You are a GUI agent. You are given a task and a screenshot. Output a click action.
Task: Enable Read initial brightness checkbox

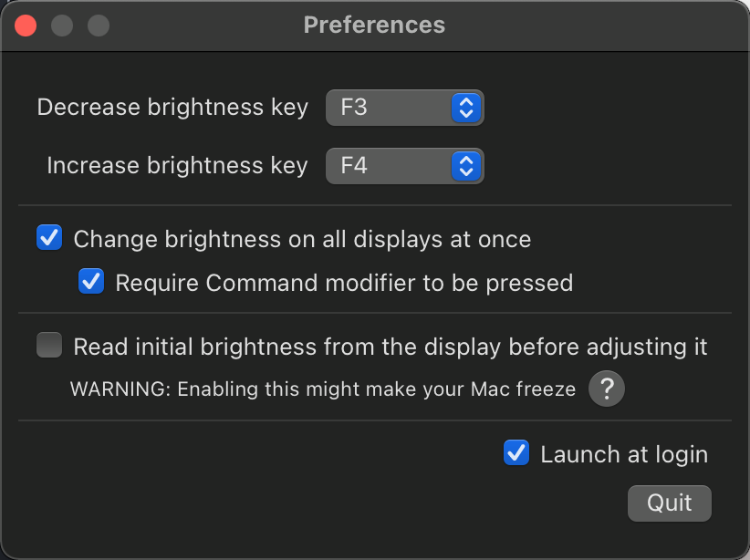49,345
